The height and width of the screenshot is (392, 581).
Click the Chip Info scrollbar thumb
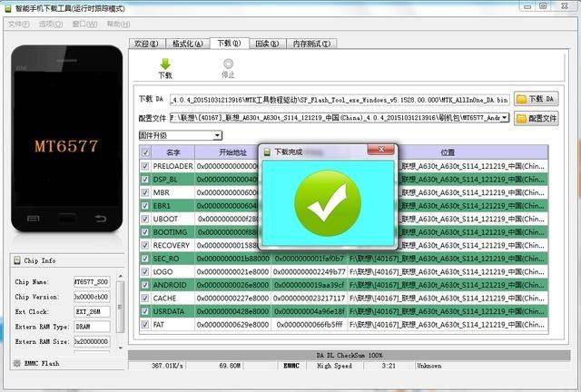[120, 307]
